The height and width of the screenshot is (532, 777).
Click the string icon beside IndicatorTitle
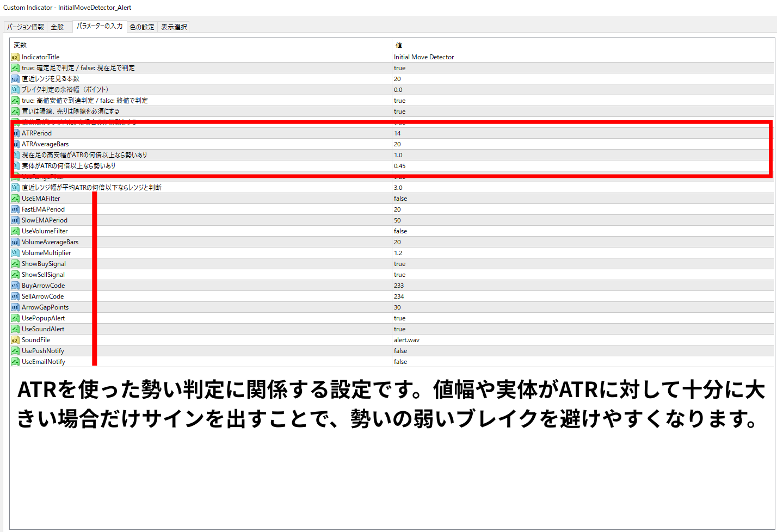click(x=15, y=57)
